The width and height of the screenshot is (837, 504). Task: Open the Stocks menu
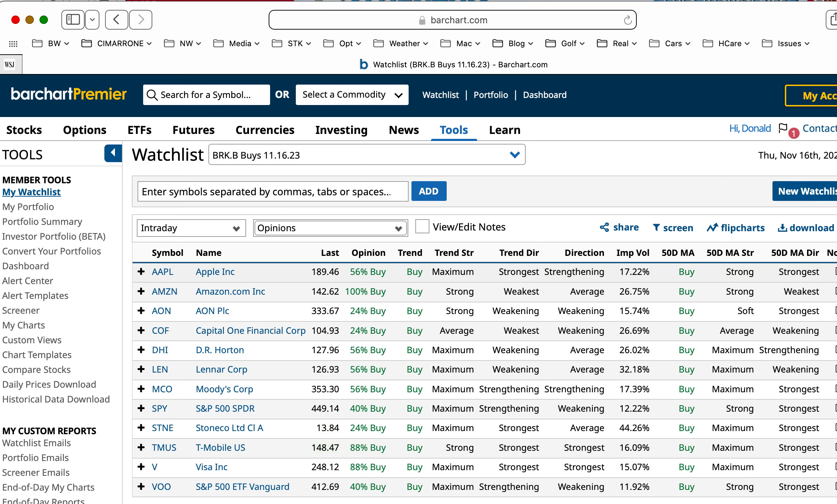pyautogui.click(x=24, y=130)
